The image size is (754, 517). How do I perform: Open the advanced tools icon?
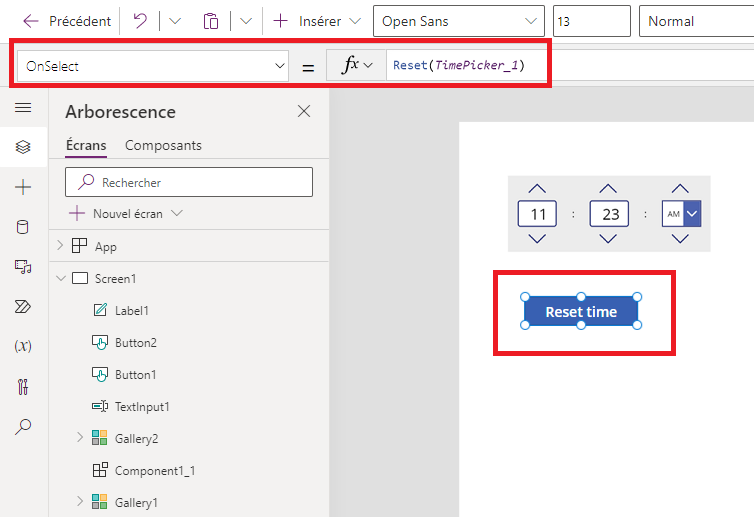point(23,386)
